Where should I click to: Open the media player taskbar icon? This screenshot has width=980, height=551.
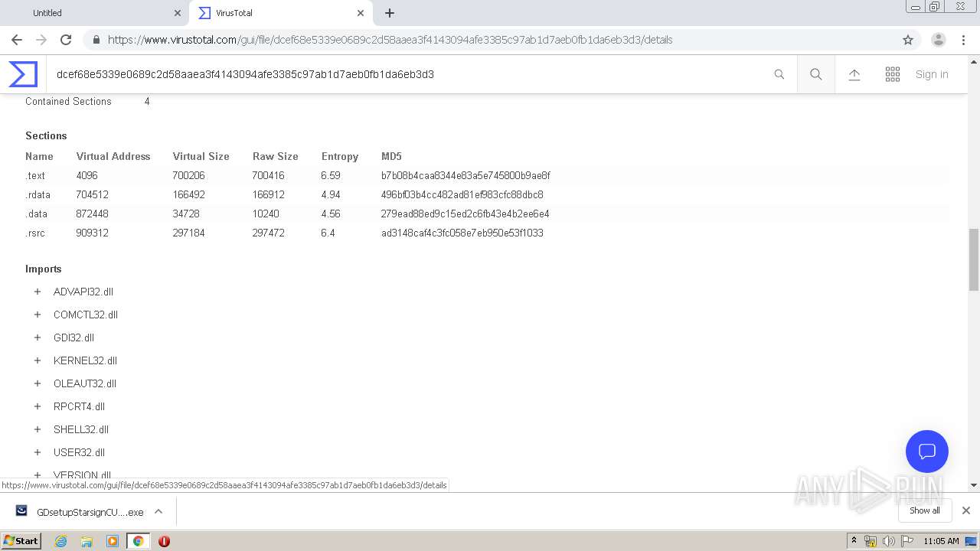click(113, 541)
